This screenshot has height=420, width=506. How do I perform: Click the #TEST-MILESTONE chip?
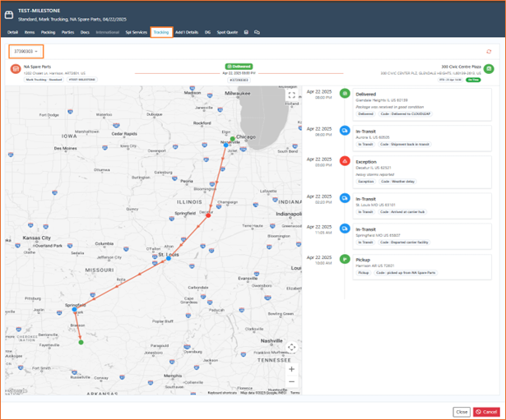[82, 80]
